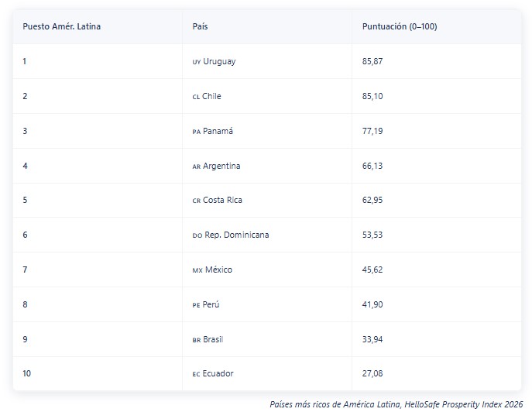Click the MX flag code beside México
This screenshot has height=419, width=532.
pos(197,271)
